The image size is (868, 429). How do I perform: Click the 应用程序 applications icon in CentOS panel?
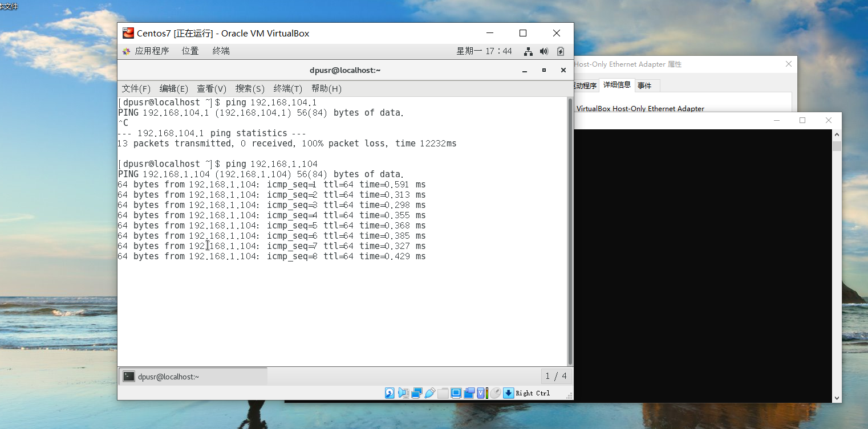127,51
